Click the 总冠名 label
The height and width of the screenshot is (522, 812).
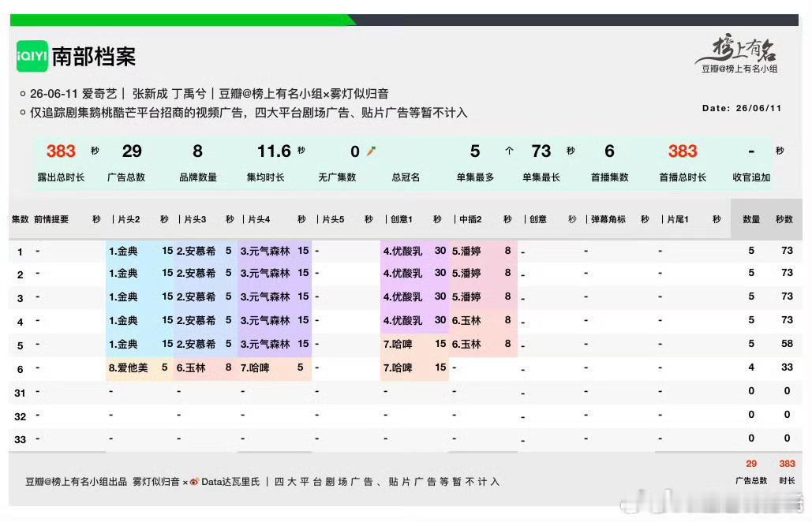[406, 177]
